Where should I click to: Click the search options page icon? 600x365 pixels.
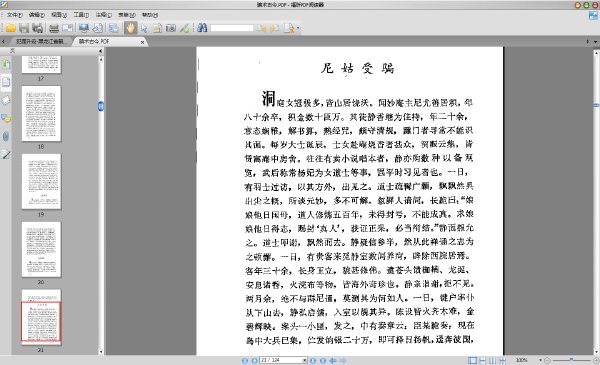click(x=289, y=28)
